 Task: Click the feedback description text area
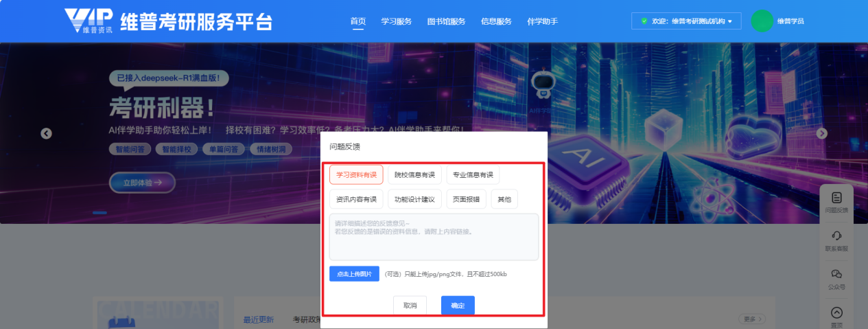coord(434,237)
